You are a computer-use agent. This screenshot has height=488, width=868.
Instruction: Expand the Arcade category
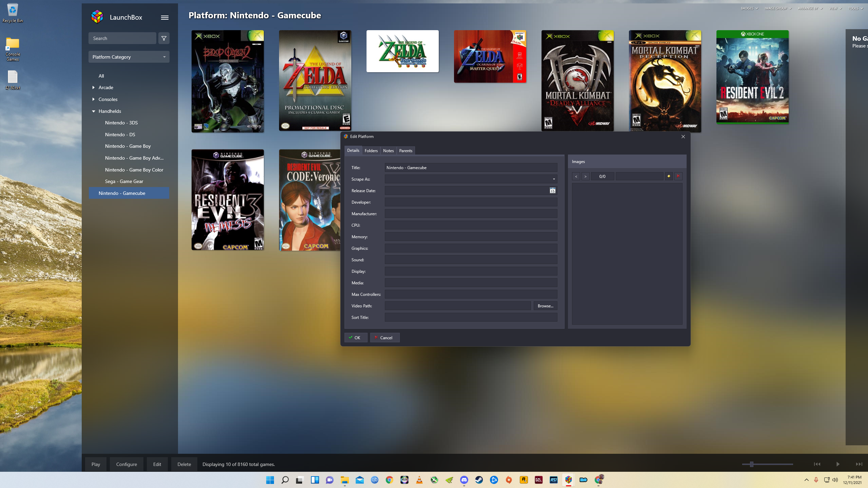(94, 87)
